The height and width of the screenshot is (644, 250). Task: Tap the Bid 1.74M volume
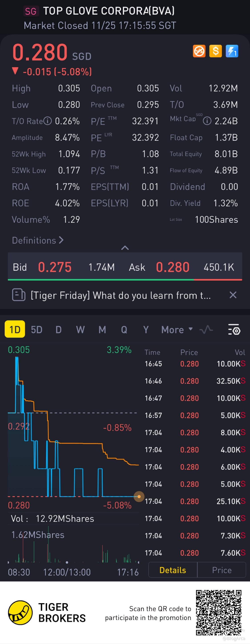102,267
